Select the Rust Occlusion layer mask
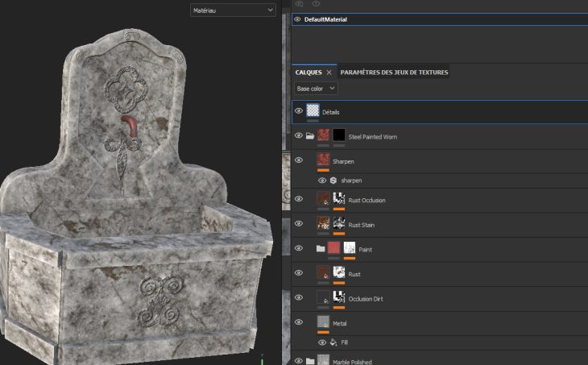The image size is (588, 365). point(339,199)
